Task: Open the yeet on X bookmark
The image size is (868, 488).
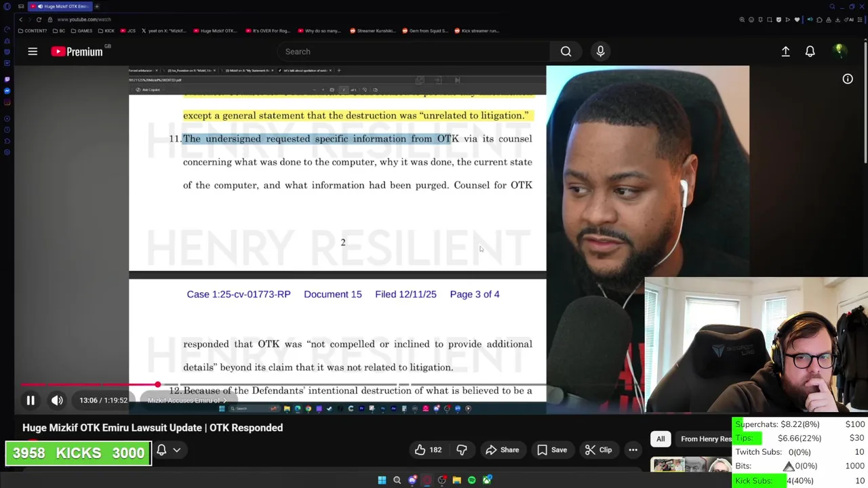Action: (165, 30)
